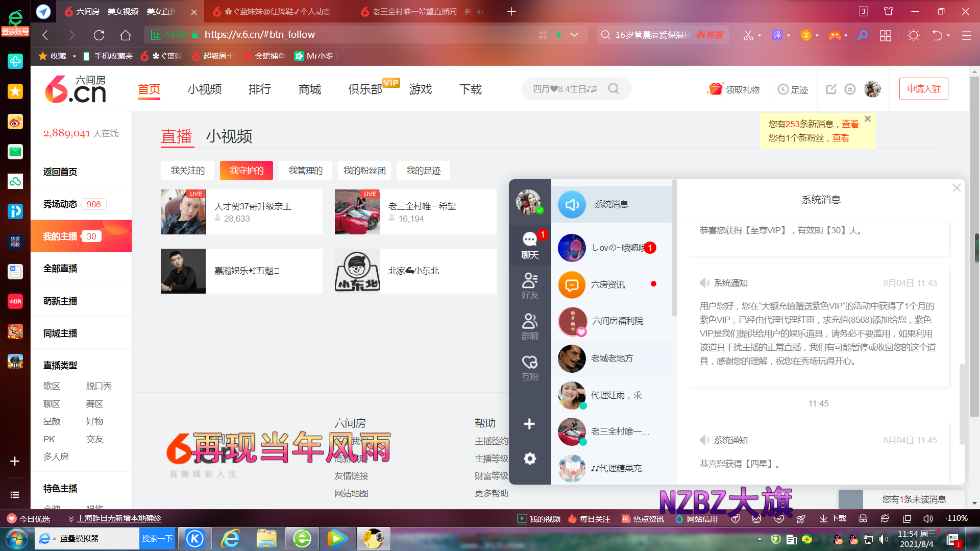980x551 pixels.
Task: Click the plus icon in chat sidebar
Action: tap(530, 424)
